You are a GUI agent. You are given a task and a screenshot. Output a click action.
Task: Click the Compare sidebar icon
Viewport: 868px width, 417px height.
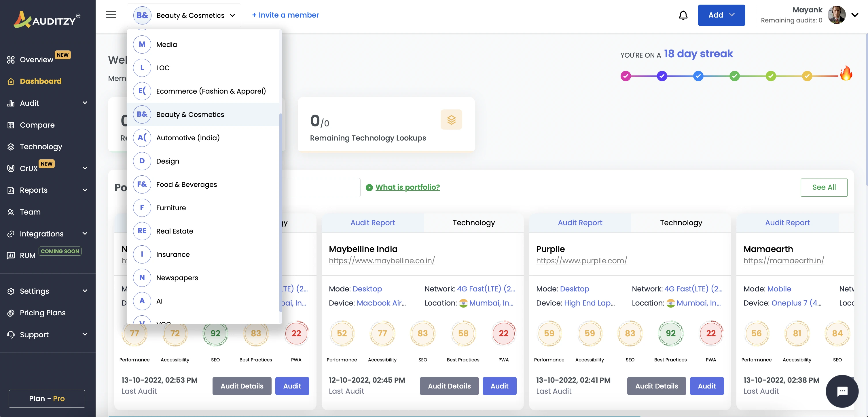11,125
